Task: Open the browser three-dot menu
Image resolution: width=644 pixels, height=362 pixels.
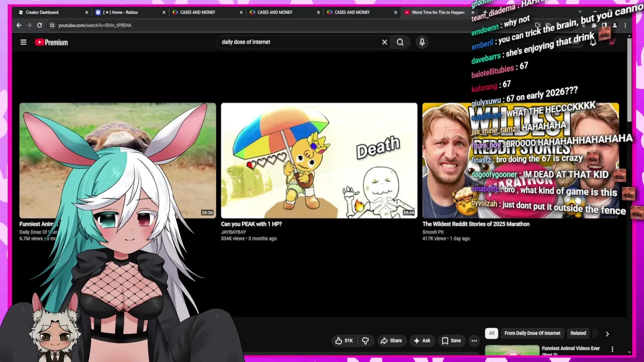Action: 625,25
